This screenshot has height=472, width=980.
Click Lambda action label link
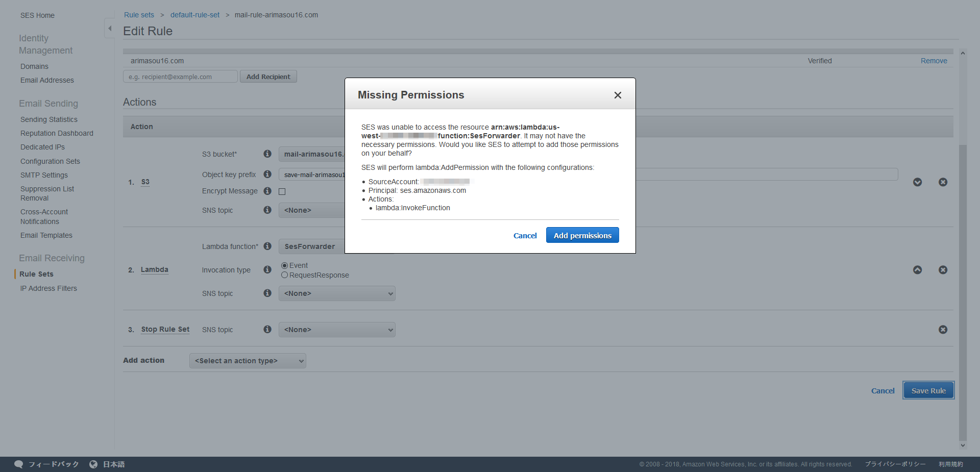pos(154,269)
